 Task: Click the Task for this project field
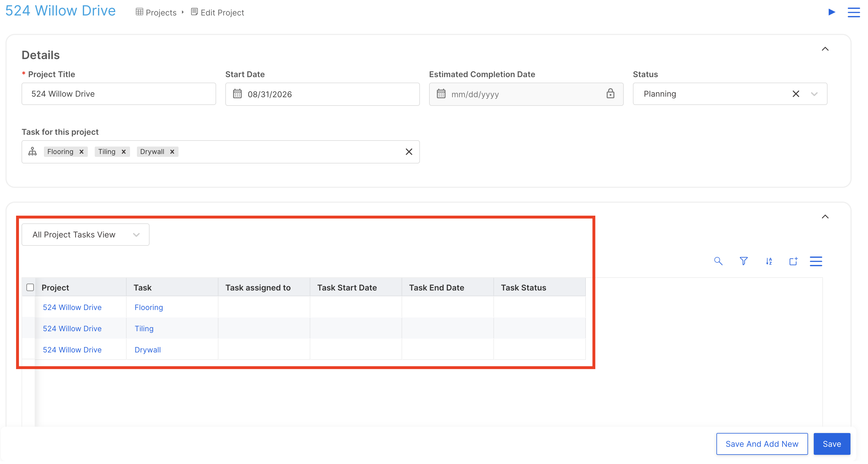[x=220, y=151]
